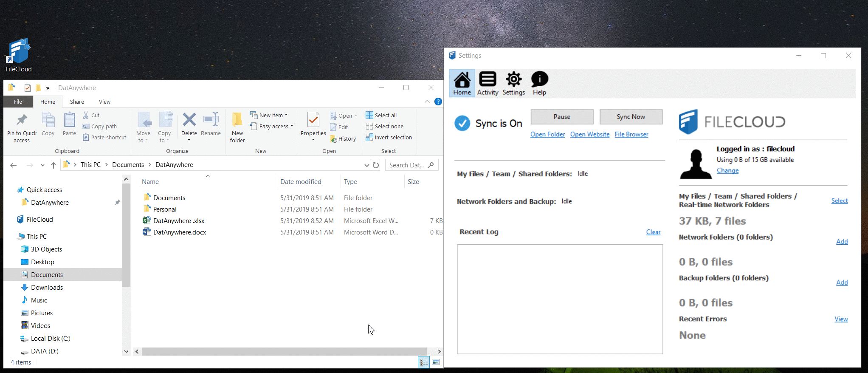868x373 pixels.
Task: Click Pin to Quick access icon
Action: coord(22,127)
